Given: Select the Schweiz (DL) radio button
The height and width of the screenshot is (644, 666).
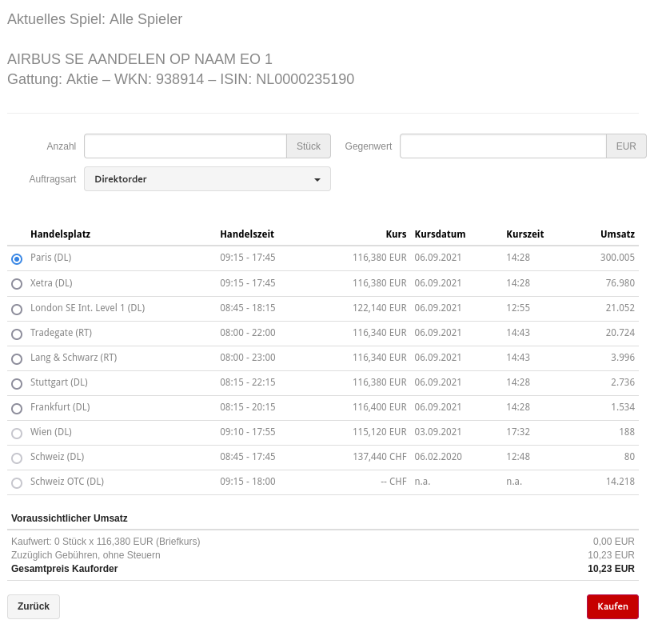Looking at the screenshot, I should tap(17, 458).
